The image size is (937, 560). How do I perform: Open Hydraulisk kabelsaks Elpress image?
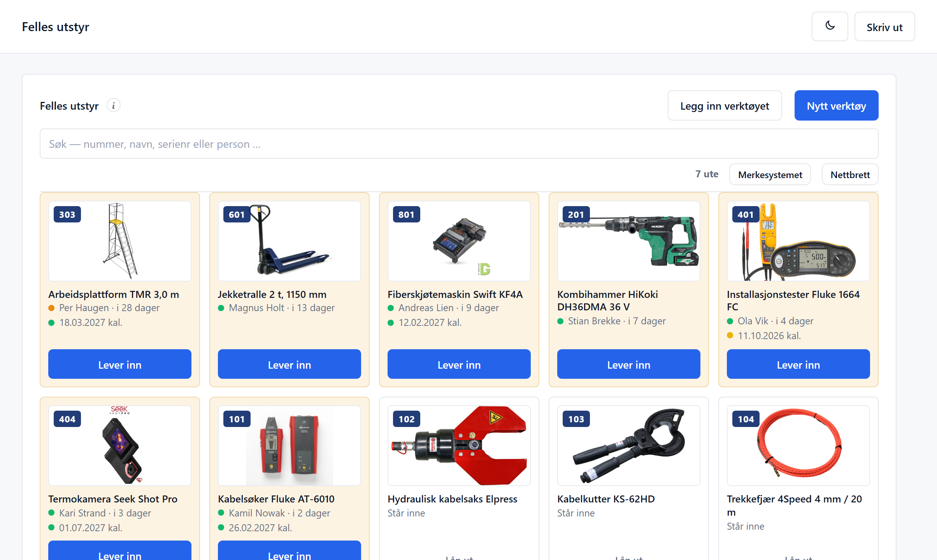pyautogui.click(x=459, y=446)
